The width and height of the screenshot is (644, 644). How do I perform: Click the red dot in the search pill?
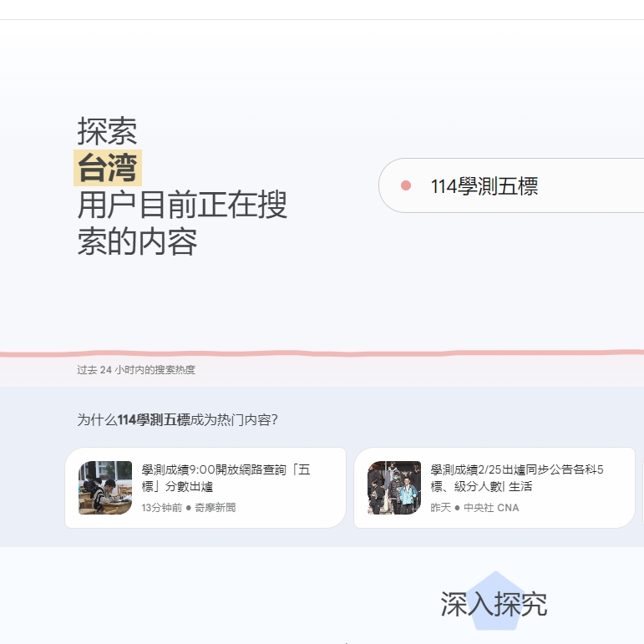(406, 185)
